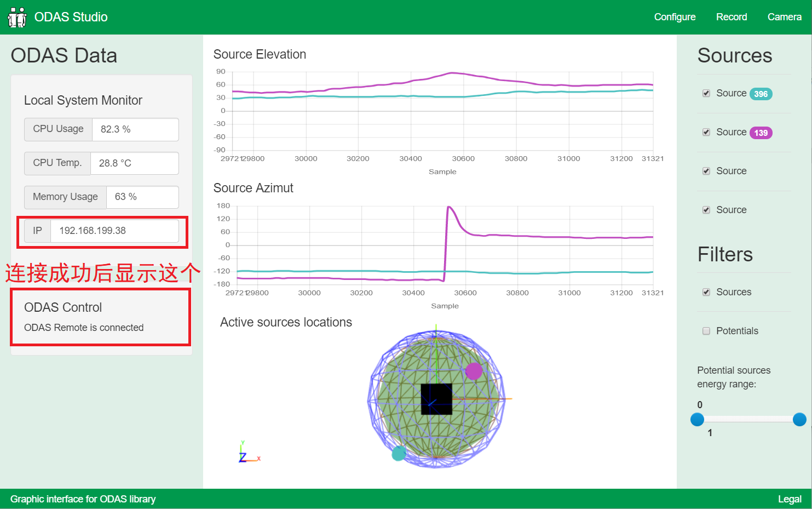812x509 pixels.
Task: Click the ODAS Studio logo icon
Action: [17, 16]
